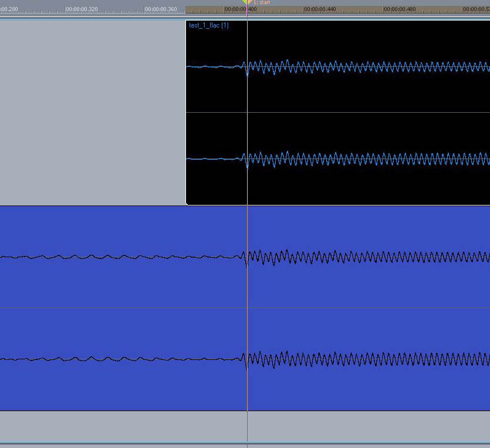Select the test_1_flac (1) clip title
This screenshot has width=490, height=448.
pos(209,25)
